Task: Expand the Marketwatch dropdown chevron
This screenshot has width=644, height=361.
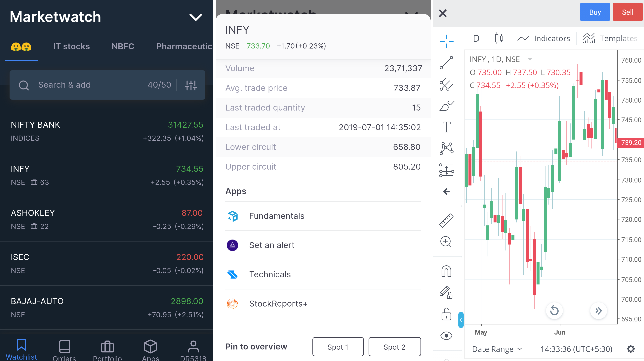Action: pyautogui.click(x=195, y=17)
